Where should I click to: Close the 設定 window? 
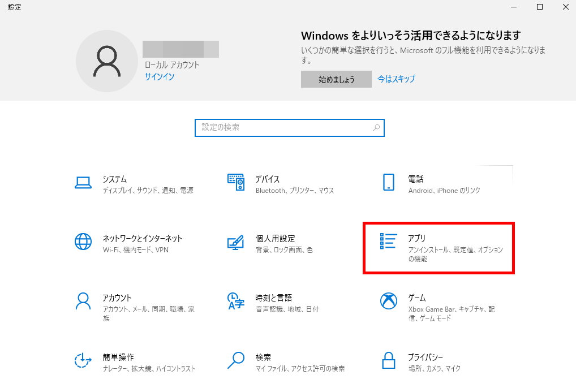565,7
